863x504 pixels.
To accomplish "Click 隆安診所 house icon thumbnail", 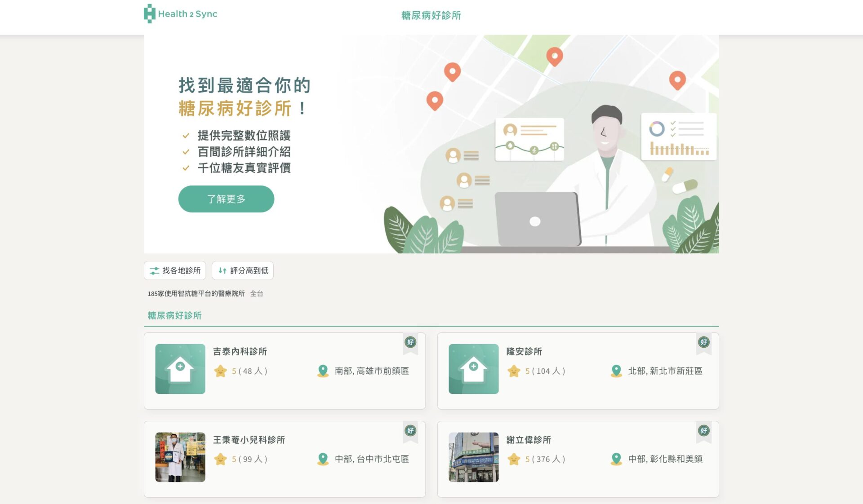I will coord(473,369).
